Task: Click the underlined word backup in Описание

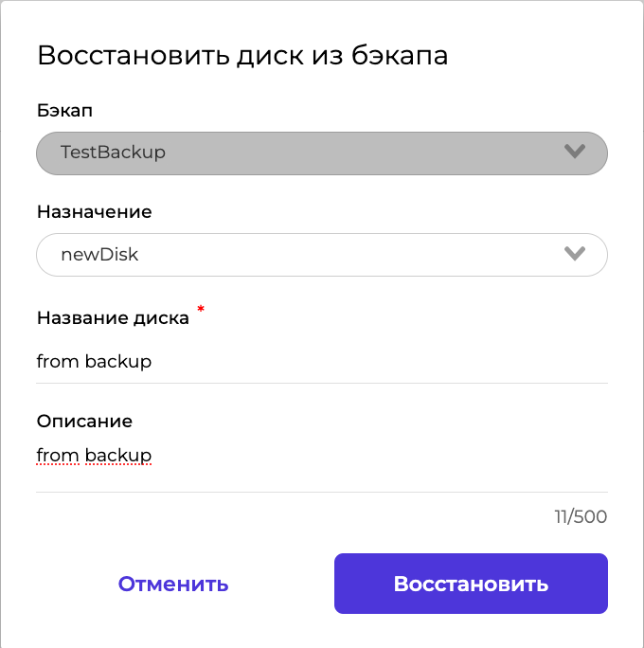Action: pyautogui.click(x=118, y=456)
